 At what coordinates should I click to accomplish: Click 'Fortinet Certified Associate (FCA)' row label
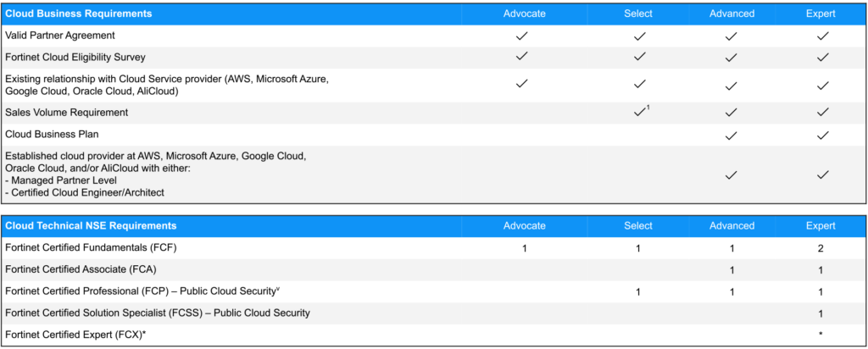[x=81, y=269]
